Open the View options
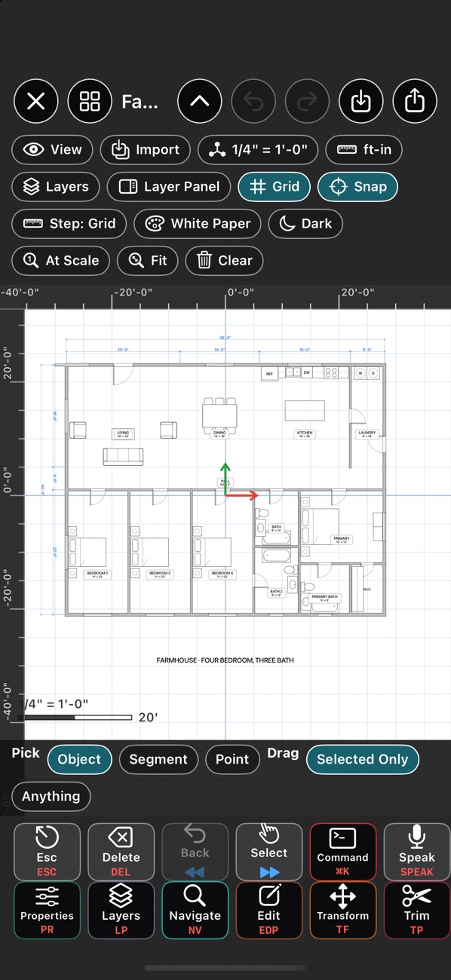The width and height of the screenshot is (451, 980). pos(52,149)
